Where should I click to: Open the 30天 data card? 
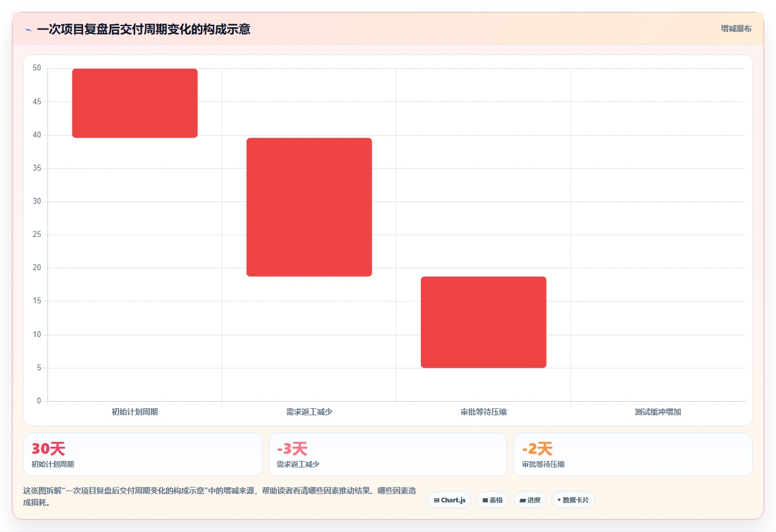(142, 454)
